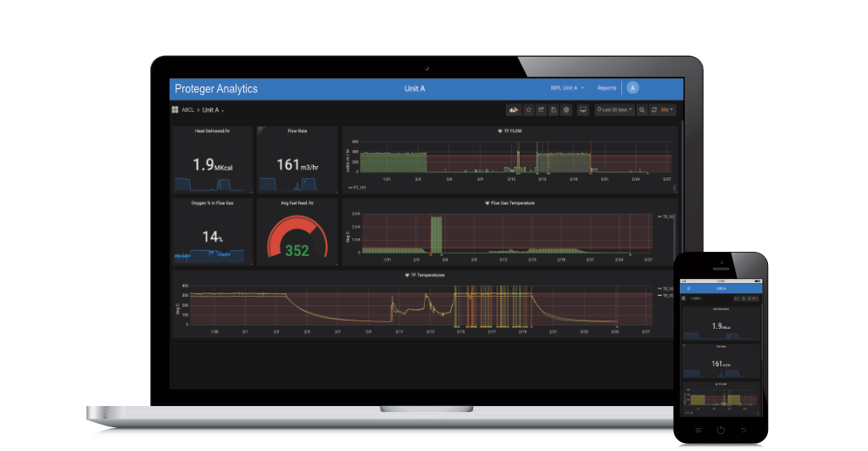
Task: Click the TF FLOW panel title
Action: (511, 131)
